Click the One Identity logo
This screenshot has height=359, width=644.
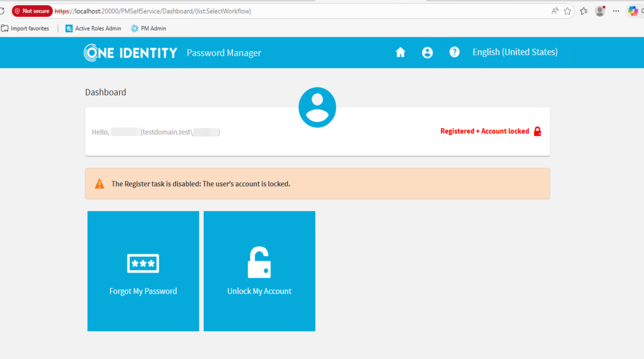[130, 52]
